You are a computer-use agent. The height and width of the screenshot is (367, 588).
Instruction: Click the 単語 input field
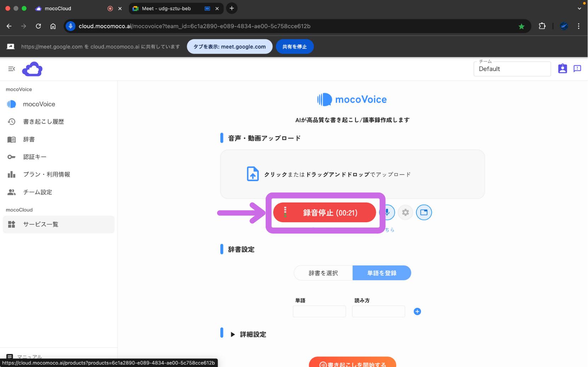pyautogui.click(x=319, y=311)
